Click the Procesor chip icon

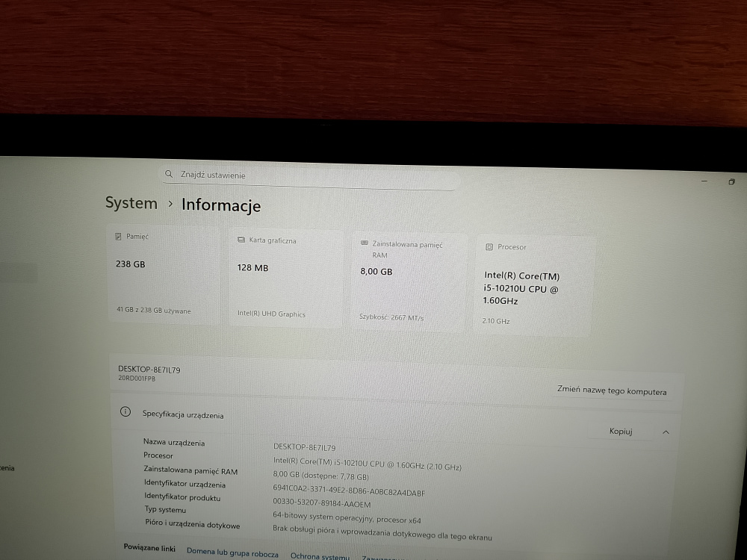click(489, 247)
